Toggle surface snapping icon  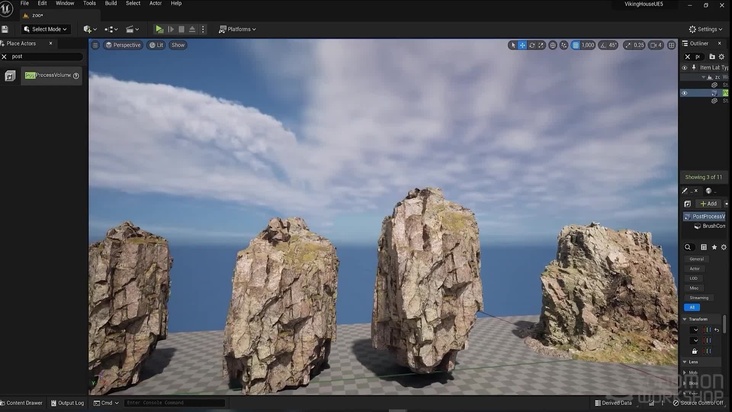coord(564,45)
